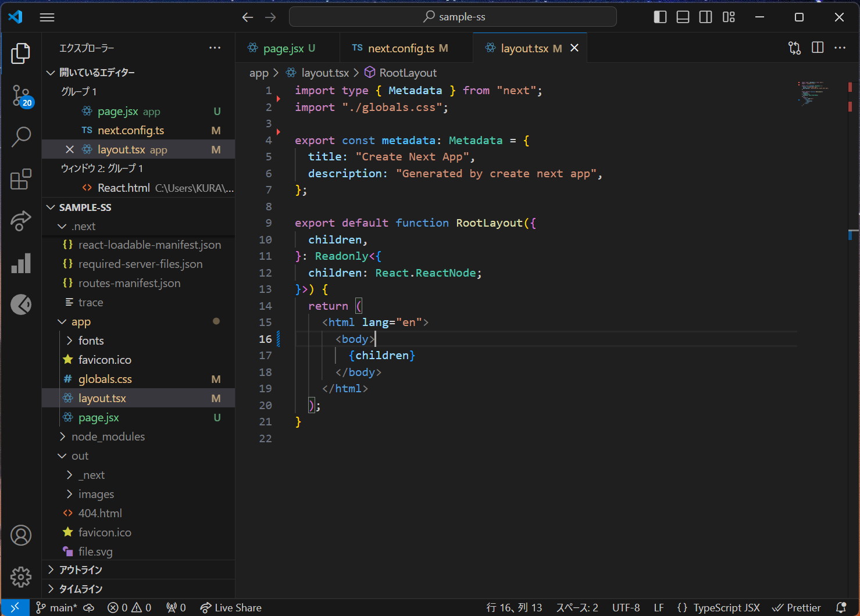Click the remote window status bar icon

pos(15,607)
